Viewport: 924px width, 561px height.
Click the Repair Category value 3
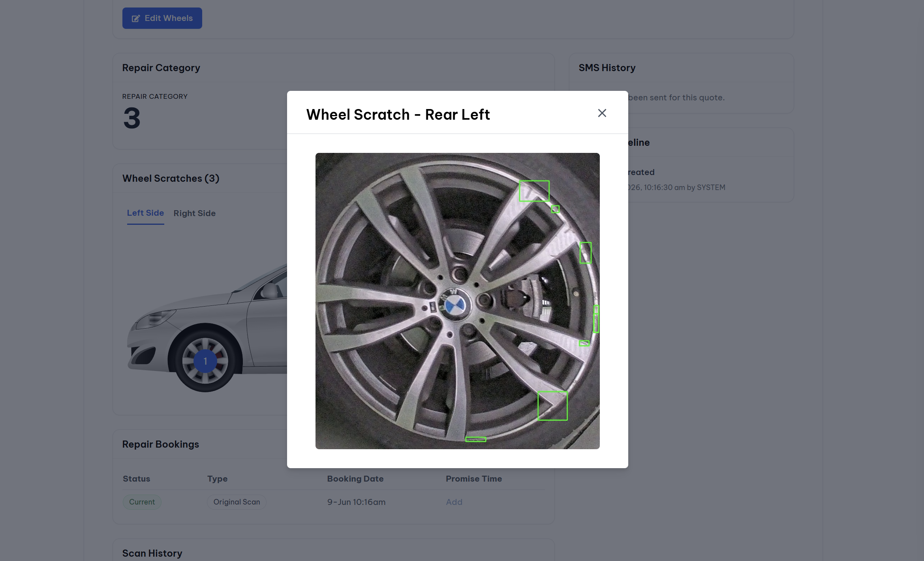coord(132,118)
